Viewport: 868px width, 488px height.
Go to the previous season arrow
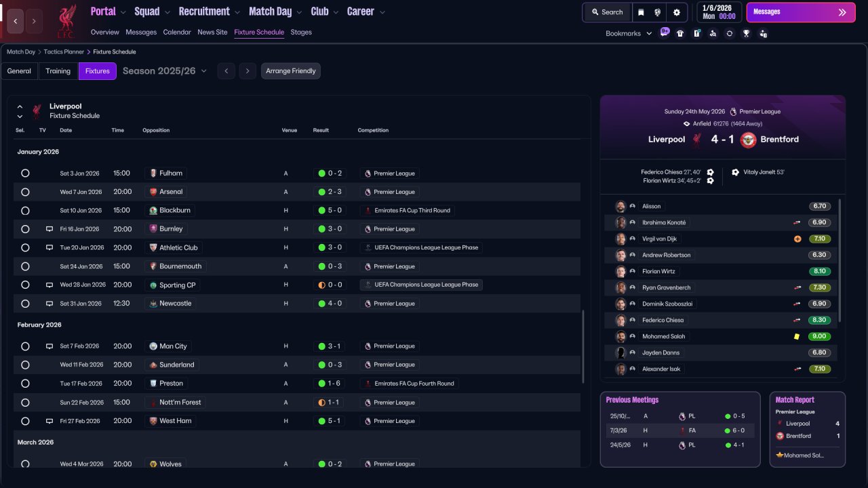coord(226,71)
